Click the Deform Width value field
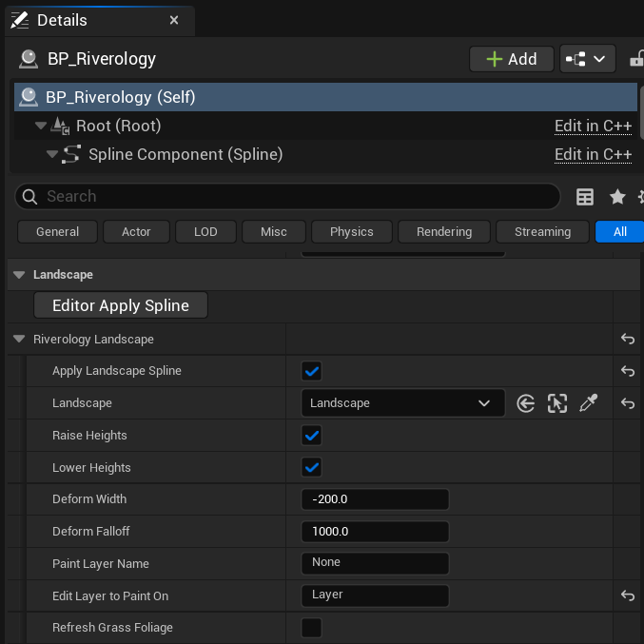Viewport: 644px width, 644px height. [374, 499]
